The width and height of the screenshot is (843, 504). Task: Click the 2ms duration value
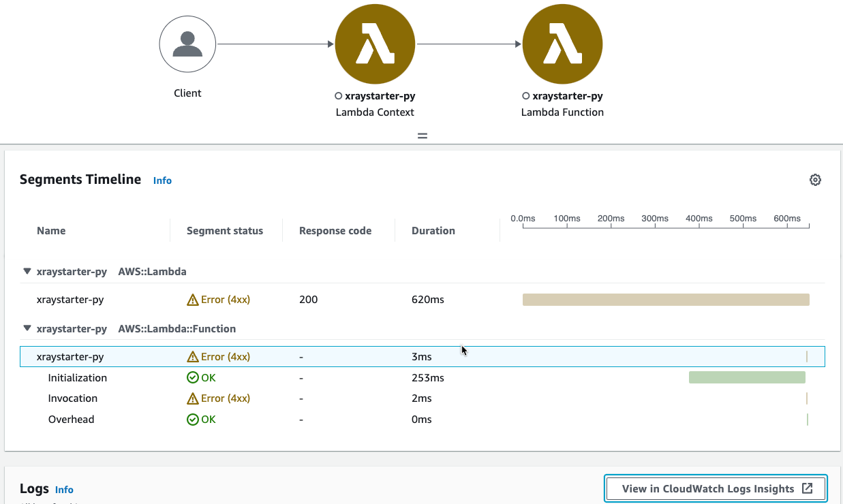422,398
